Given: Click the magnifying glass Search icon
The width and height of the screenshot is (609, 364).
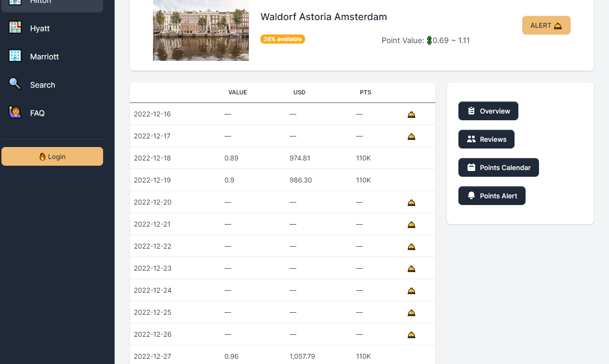Looking at the screenshot, I should click(15, 84).
